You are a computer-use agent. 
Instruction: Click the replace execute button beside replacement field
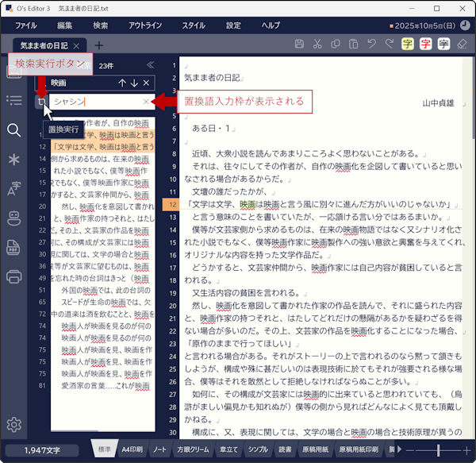(40, 102)
